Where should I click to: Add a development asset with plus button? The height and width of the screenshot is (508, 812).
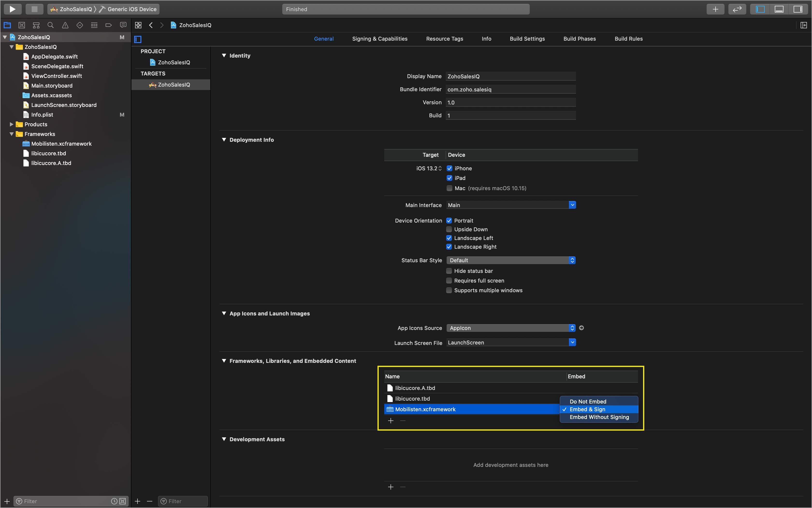click(x=391, y=487)
